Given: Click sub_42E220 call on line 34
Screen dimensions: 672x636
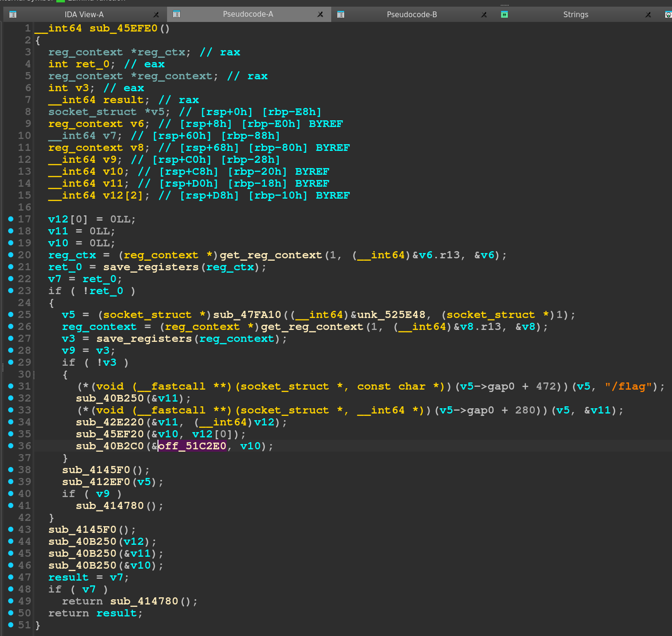Looking at the screenshot, I should pyautogui.click(x=110, y=422).
